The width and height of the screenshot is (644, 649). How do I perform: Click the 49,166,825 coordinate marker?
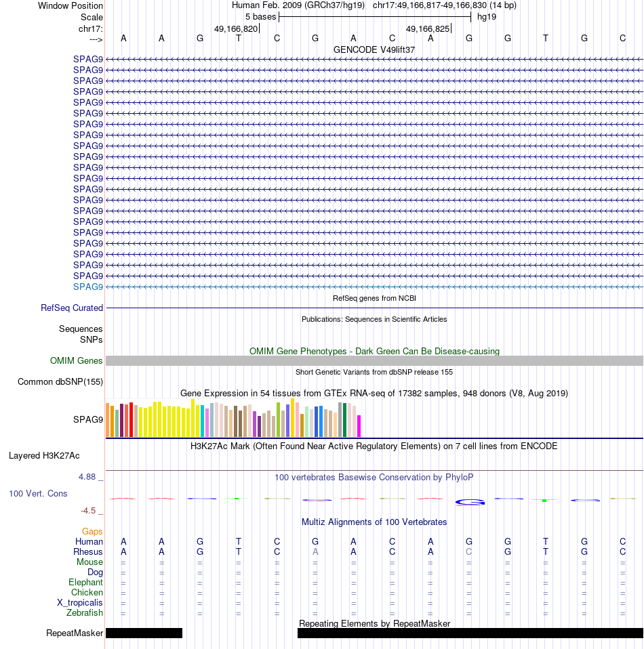[x=428, y=29]
